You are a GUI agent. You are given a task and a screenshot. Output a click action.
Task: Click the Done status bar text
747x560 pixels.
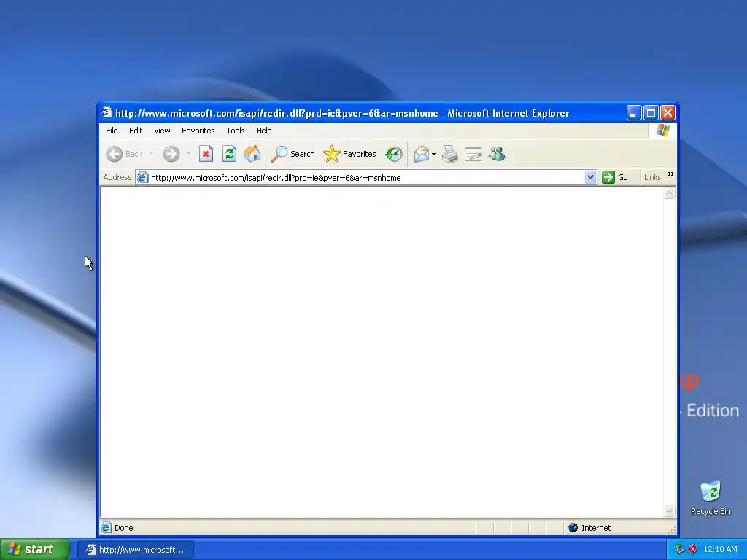coord(123,528)
